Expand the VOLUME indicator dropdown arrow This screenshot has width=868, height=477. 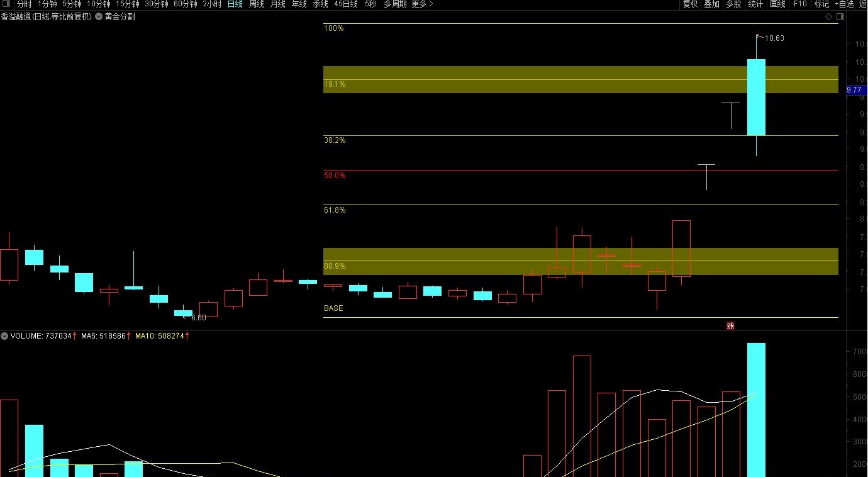(4, 336)
